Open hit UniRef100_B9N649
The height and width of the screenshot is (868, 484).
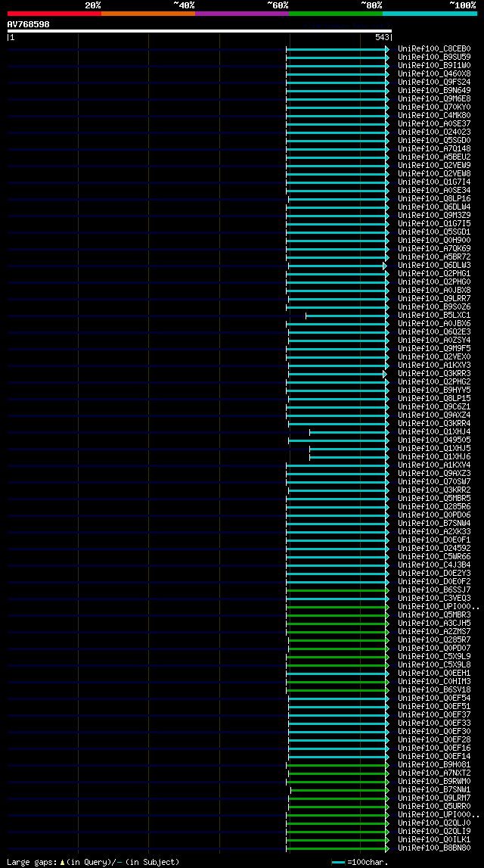coord(434,90)
